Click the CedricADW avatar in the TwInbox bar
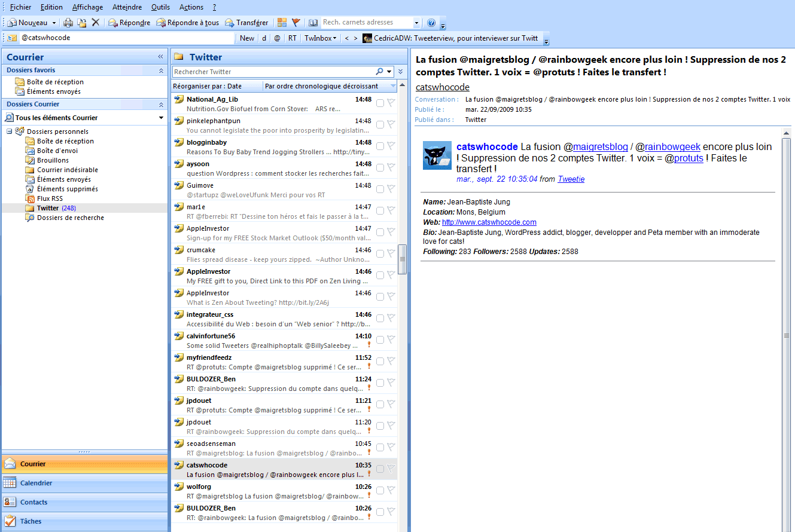The image size is (795, 532). click(367, 38)
